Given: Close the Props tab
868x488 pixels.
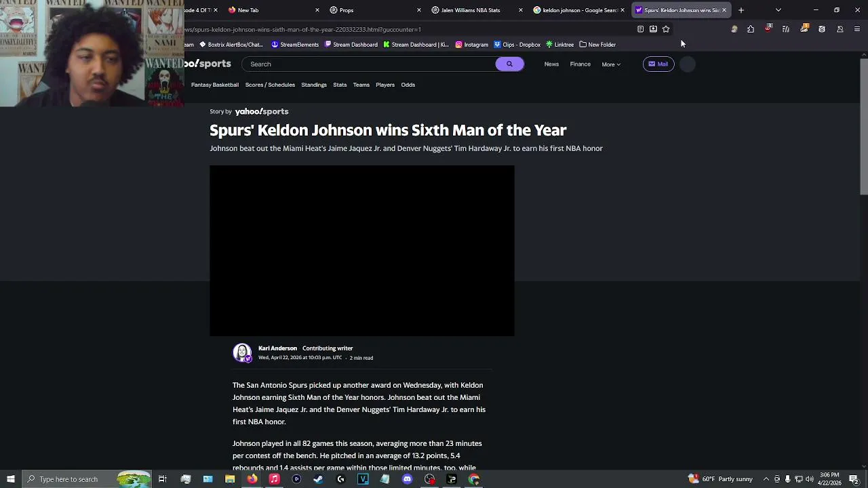Looking at the screenshot, I should (x=418, y=10).
